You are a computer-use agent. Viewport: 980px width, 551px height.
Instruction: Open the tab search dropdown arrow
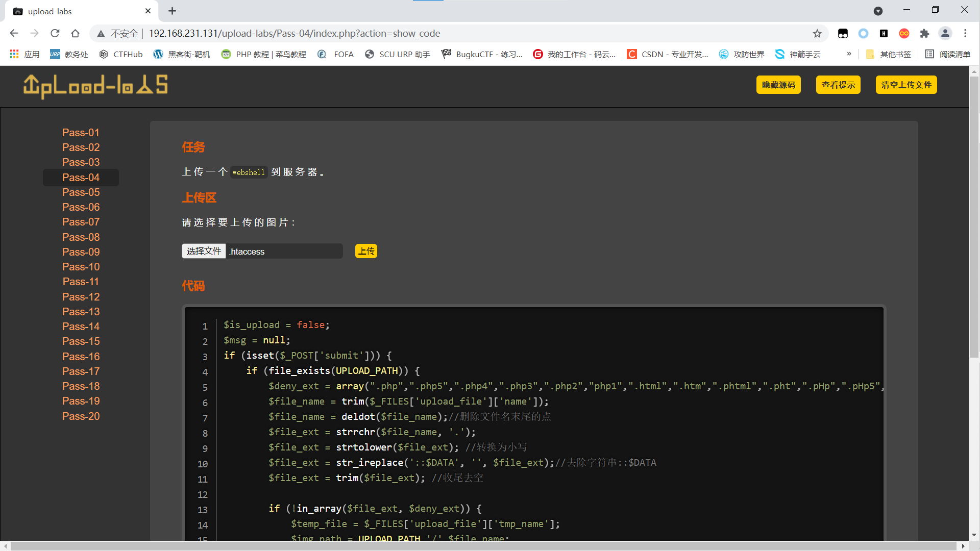click(x=878, y=11)
